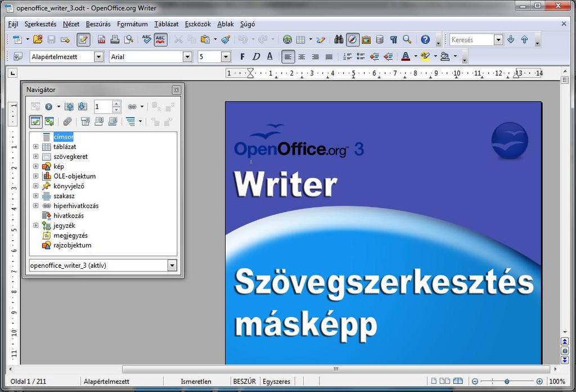Expand the jegyzék tree node
This screenshot has width=576, height=392.
point(35,225)
